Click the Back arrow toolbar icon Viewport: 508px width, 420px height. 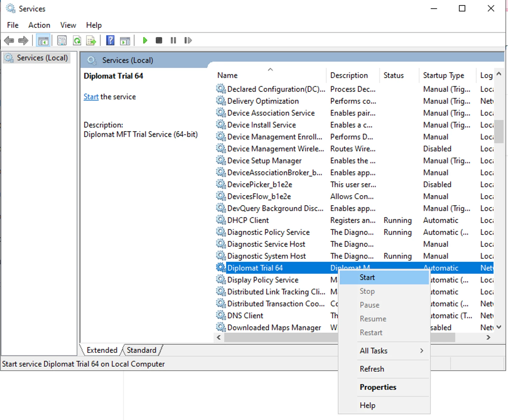point(9,40)
